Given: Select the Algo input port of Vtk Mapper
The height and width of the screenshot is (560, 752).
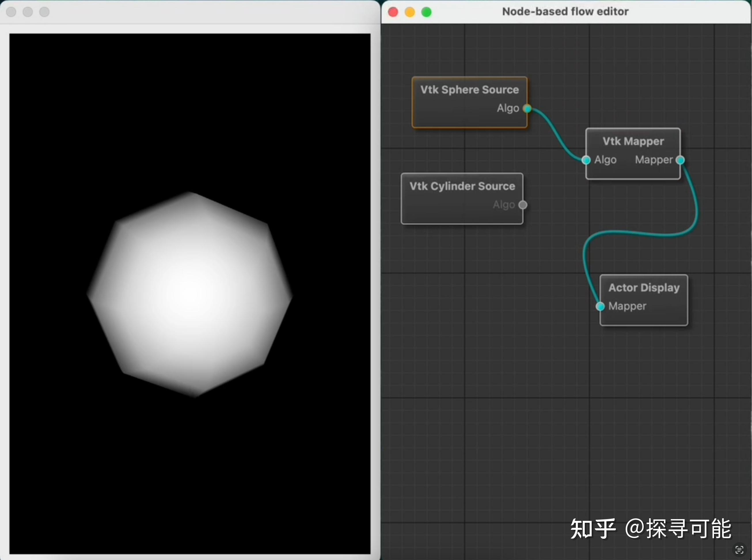Looking at the screenshot, I should [586, 160].
